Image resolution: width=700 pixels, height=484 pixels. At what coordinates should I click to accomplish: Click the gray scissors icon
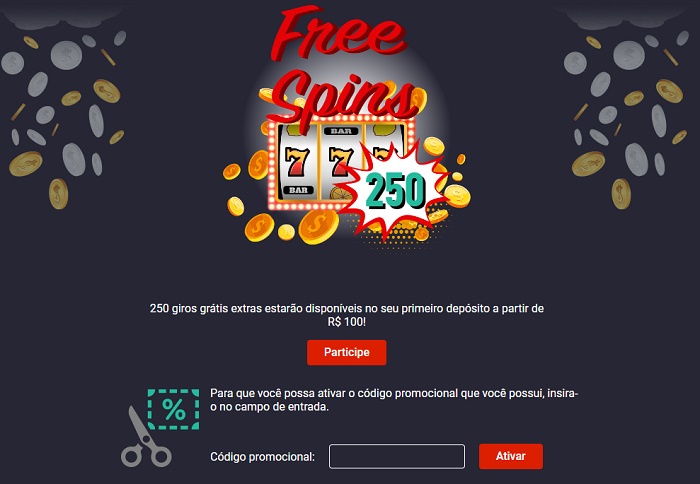click(x=145, y=438)
